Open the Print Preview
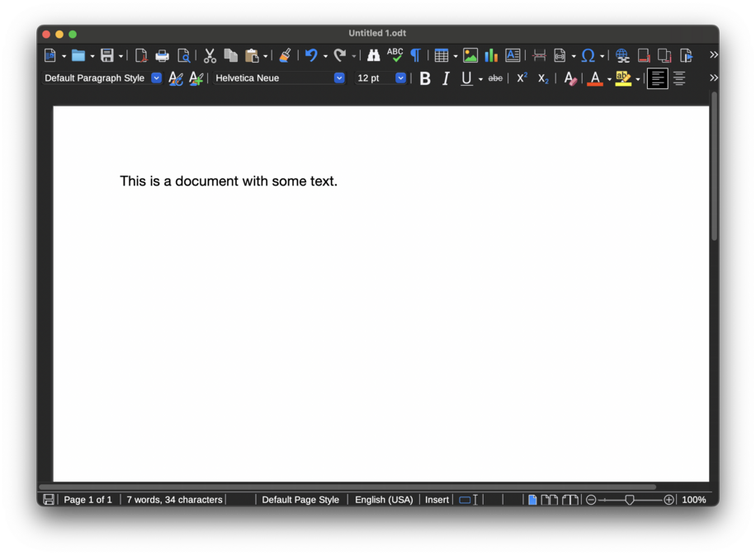Screen dimensions: 756x555 pos(185,55)
